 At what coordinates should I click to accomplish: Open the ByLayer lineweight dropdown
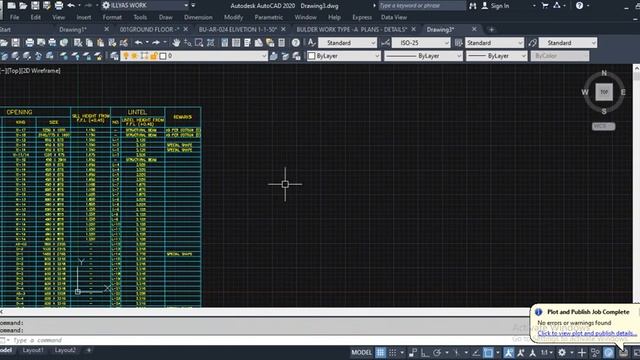[x=497, y=56]
